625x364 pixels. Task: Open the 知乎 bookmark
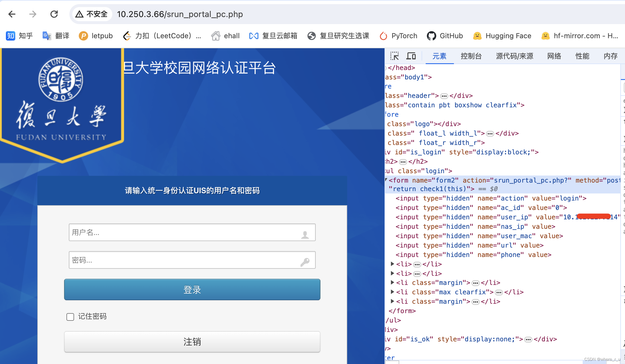pyautogui.click(x=19, y=36)
